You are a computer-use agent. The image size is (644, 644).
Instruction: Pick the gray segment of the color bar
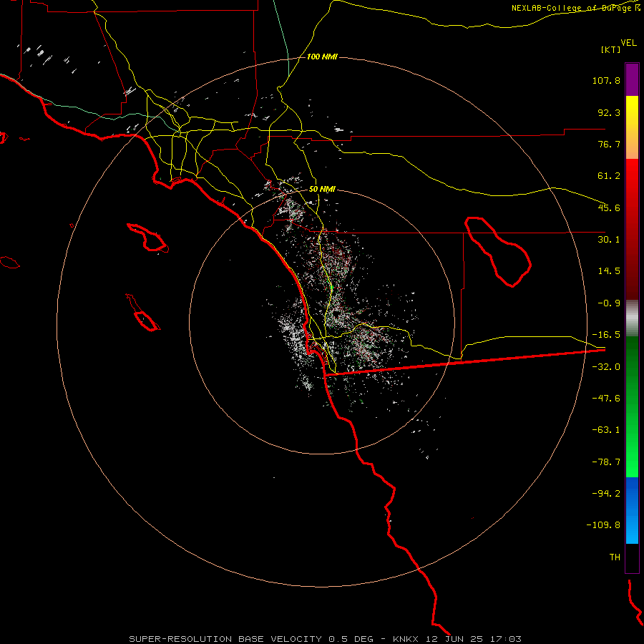[632, 318]
